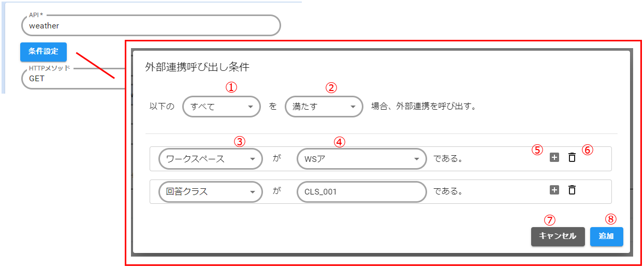Expand the 回答クラス condition type dropdown
Viewport: 644px width, 269px height.
[x=210, y=191]
